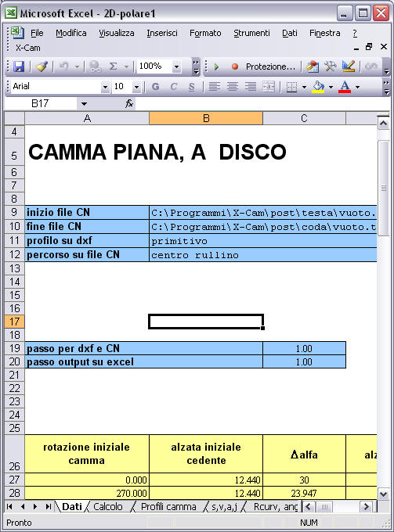
Task: Open the Visual Basic tools hammer icon
Action: [330, 66]
